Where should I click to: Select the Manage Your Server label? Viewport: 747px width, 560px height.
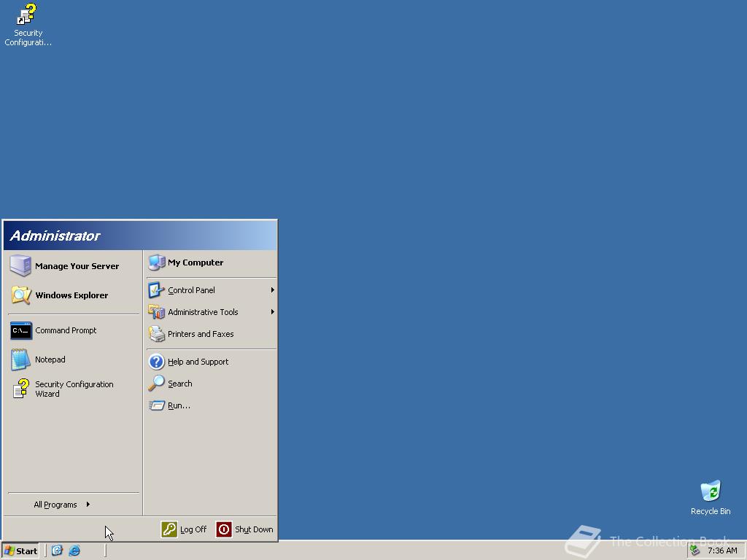click(x=77, y=266)
